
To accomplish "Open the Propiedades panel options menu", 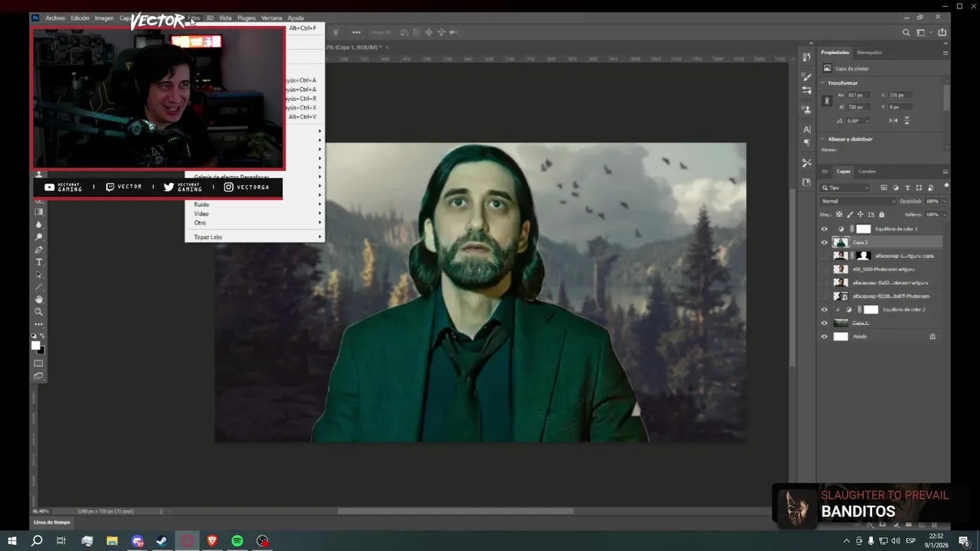I will [x=946, y=53].
